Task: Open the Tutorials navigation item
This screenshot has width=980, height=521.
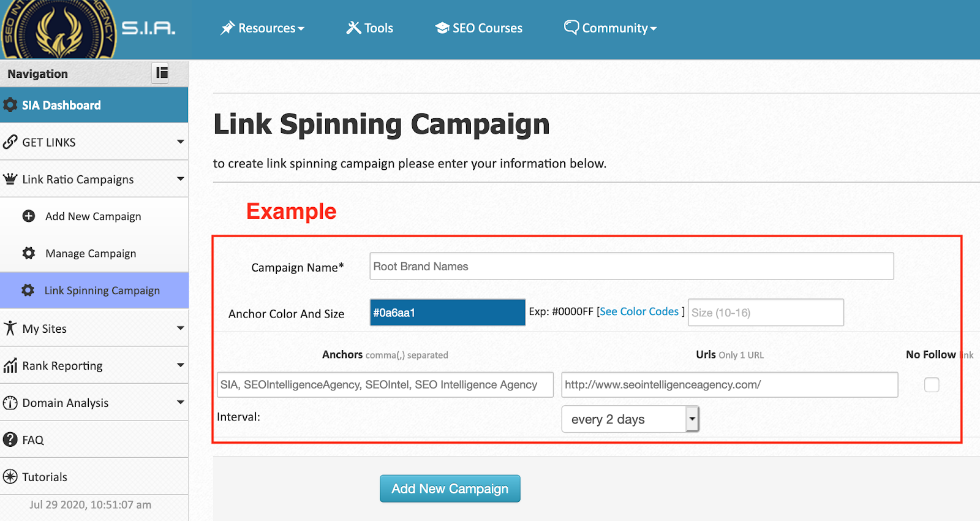Action: (x=94, y=476)
